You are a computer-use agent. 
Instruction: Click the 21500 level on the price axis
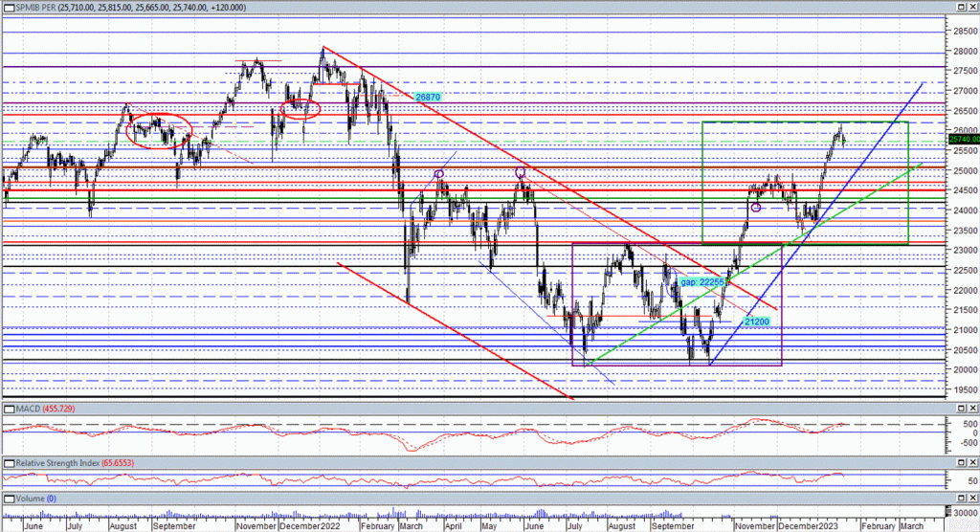(x=966, y=311)
